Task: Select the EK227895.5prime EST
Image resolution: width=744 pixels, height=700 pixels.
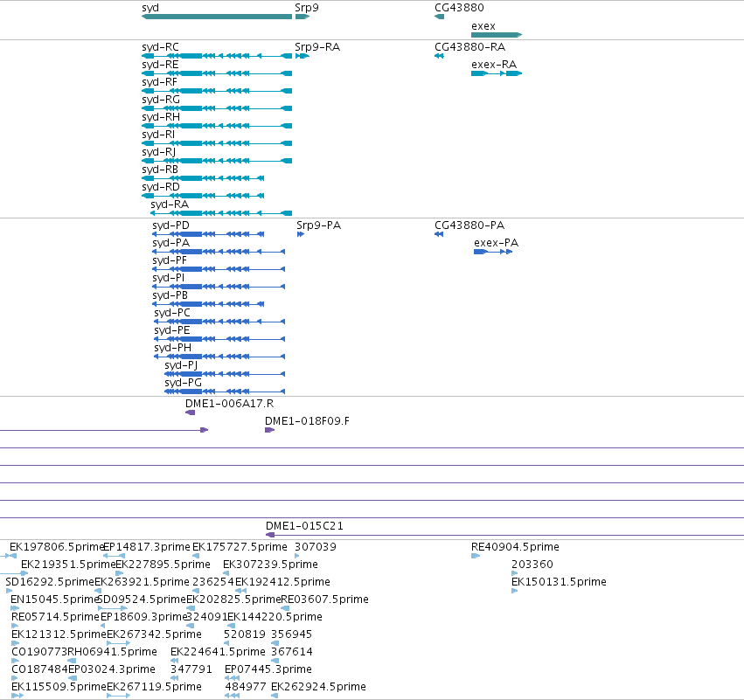Action: (120, 573)
